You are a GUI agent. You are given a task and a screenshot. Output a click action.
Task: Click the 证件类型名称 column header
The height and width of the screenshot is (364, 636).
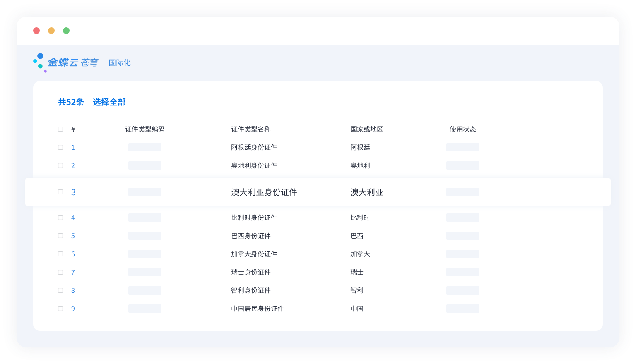[251, 129]
